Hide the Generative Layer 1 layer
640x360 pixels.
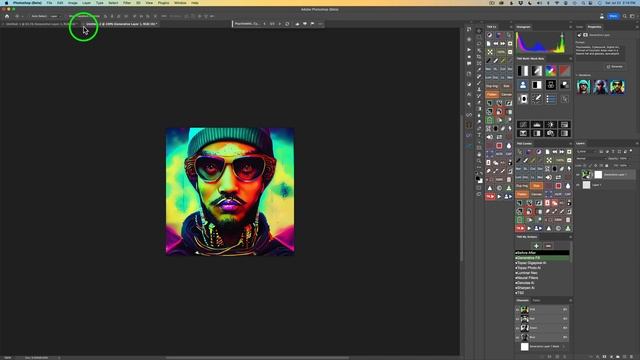point(578,175)
